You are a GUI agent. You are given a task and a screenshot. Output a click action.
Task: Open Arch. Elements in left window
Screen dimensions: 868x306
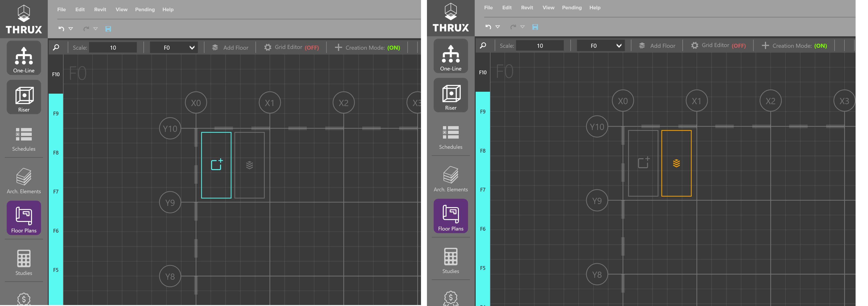click(x=24, y=181)
